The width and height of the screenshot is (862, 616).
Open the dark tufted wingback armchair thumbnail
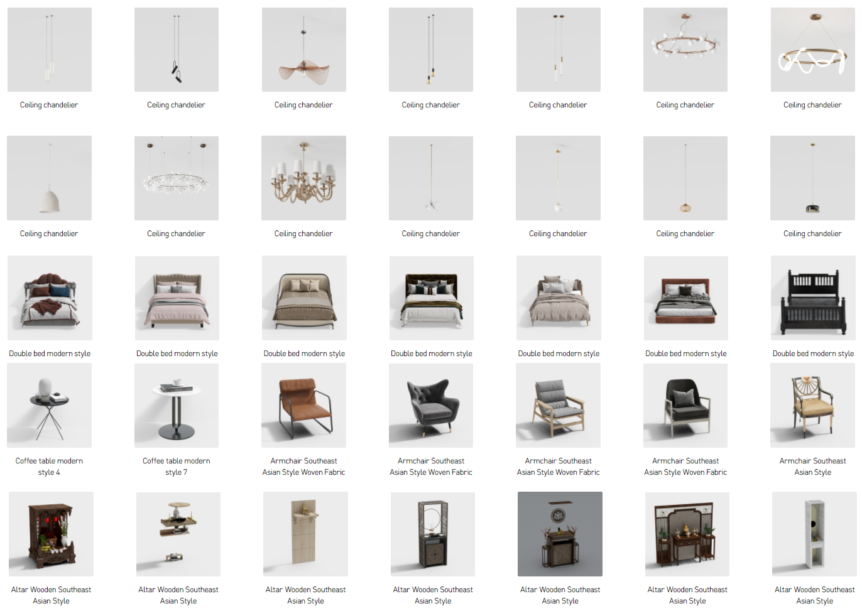431,406
